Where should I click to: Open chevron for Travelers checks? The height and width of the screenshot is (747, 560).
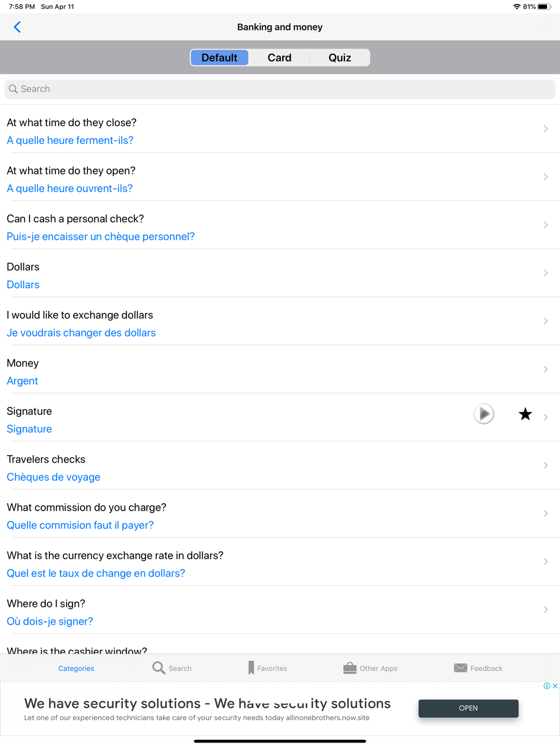(545, 465)
